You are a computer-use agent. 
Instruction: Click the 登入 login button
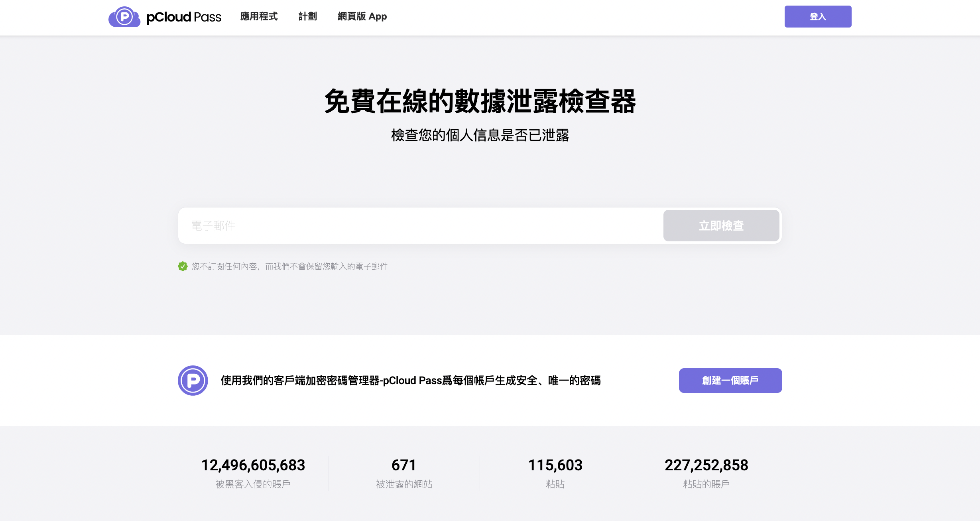818,16
